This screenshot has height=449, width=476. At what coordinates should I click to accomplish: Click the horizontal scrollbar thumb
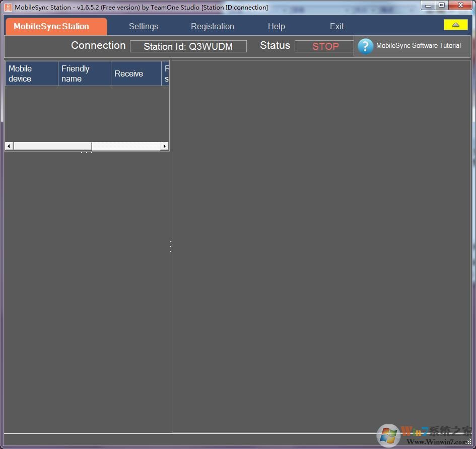(52, 146)
